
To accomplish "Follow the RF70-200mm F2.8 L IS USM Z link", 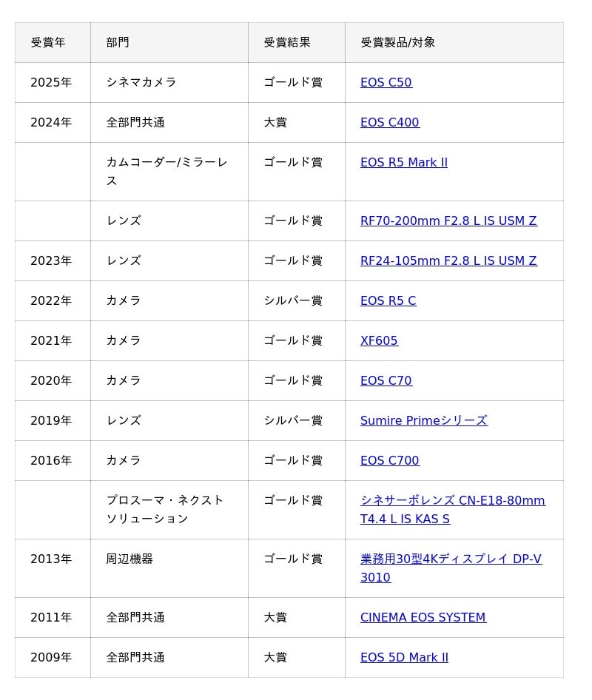I will [x=448, y=221].
